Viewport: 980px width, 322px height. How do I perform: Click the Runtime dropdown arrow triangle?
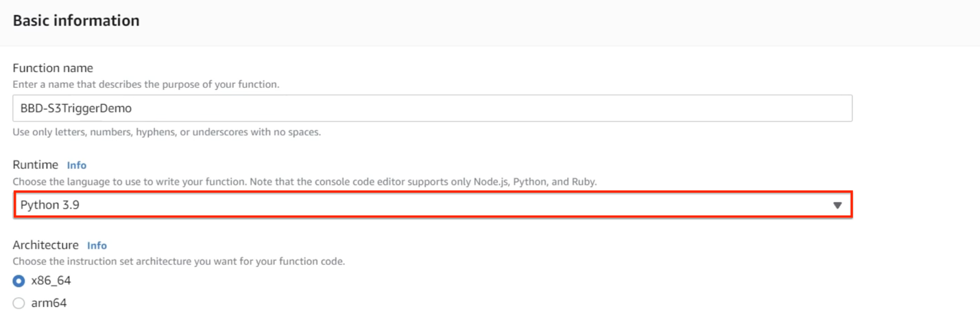(837, 205)
